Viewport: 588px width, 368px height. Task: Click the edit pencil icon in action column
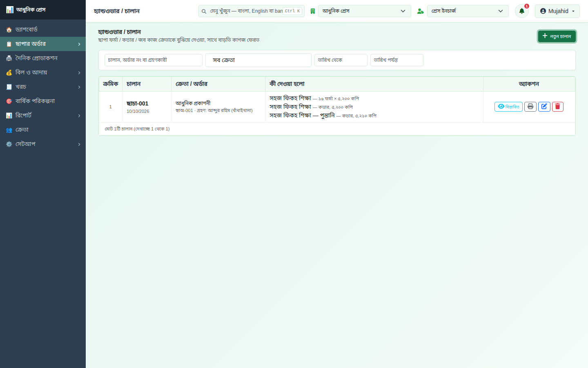pyautogui.click(x=544, y=107)
